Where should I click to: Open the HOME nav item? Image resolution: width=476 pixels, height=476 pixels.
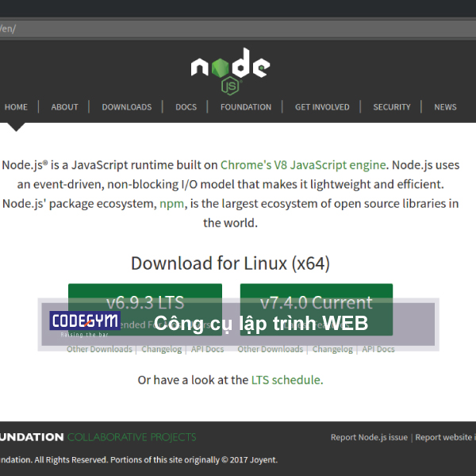pyautogui.click(x=16, y=107)
